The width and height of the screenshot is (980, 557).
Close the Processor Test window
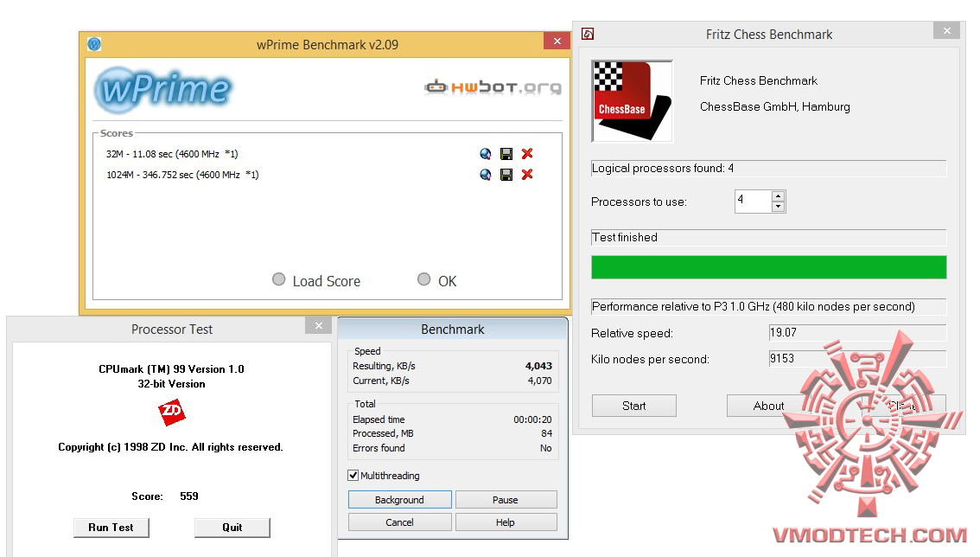pyautogui.click(x=319, y=325)
